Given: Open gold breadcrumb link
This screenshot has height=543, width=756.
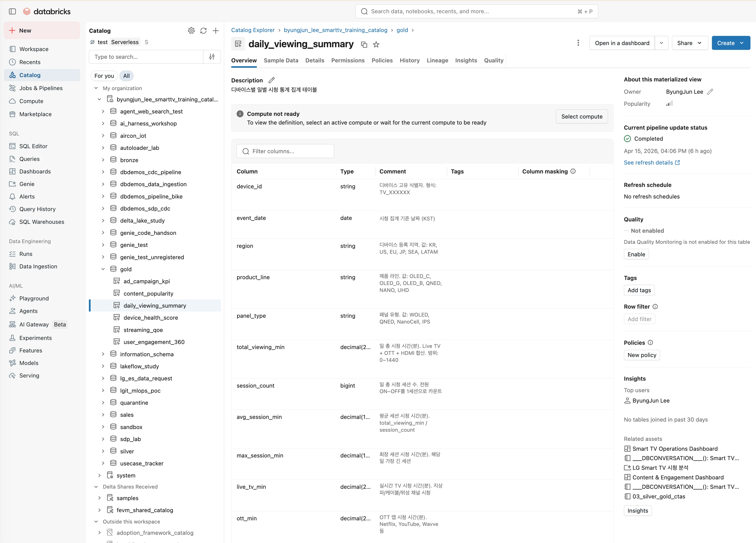Looking at the screenshot, I should (x=402, y=30).
